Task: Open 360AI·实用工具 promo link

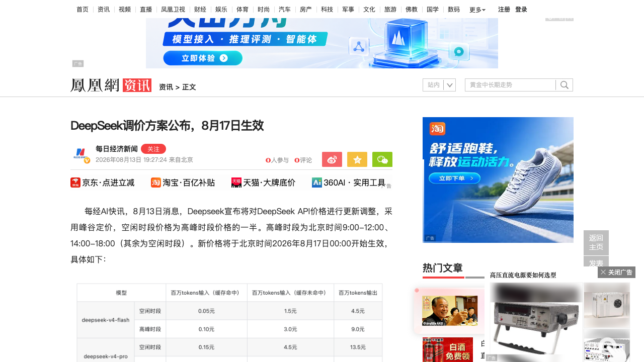Action: (x=349, y=183)
